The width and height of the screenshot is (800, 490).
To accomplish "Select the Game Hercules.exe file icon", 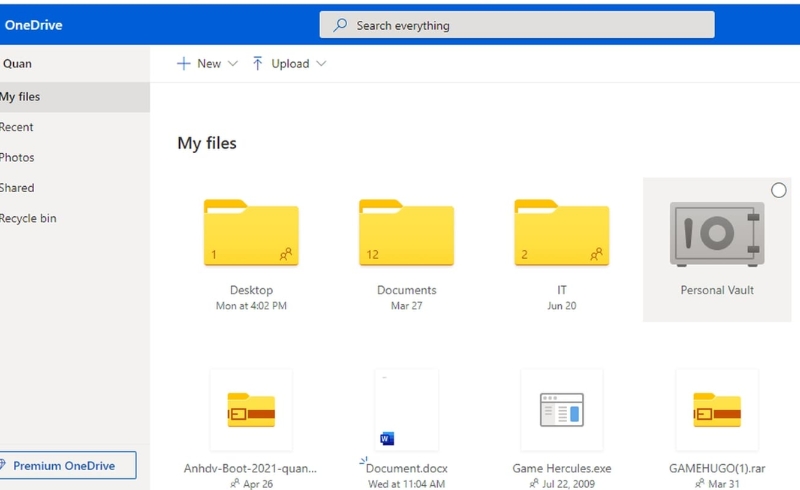I will point(562,410).
